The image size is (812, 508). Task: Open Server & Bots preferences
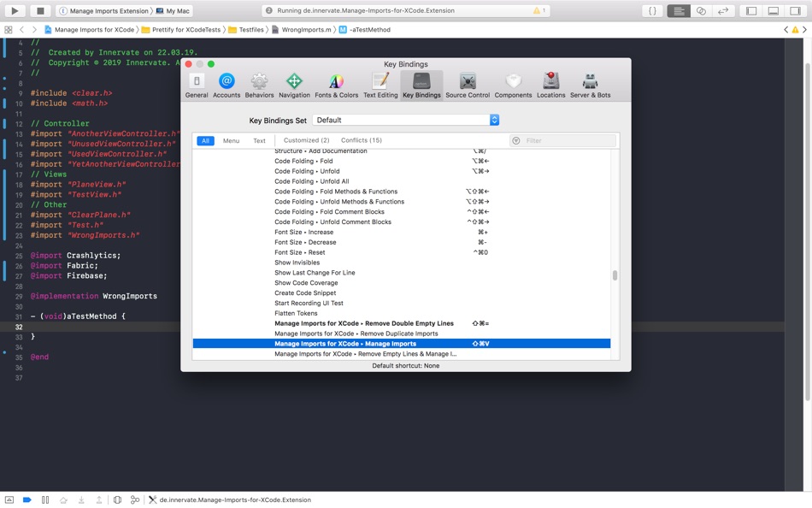tap(590, 86)
